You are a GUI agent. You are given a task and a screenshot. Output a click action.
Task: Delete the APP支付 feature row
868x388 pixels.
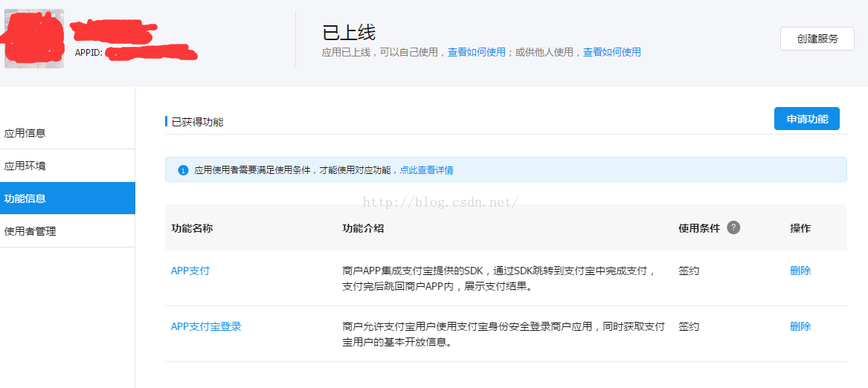pos(800,271)
